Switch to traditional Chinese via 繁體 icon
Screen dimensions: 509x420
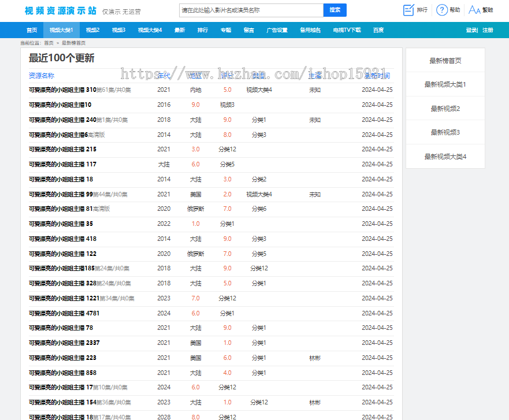click(x=474, y=10)
